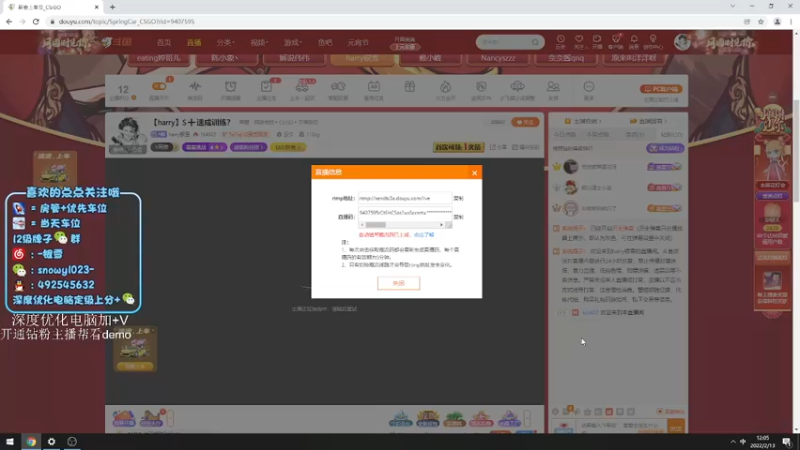
Task: Click the orange PC客户端 button
Action: pyautogui.click(x=661, y=89)
